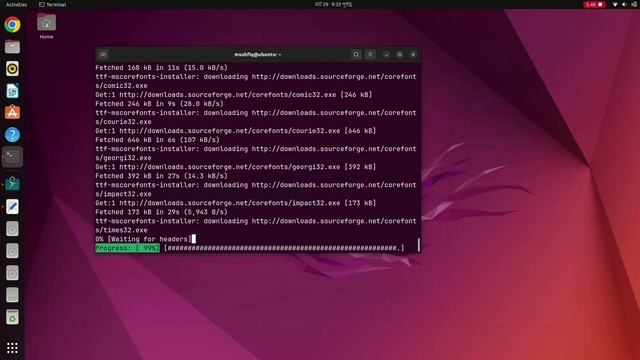This screenshot has height=360, width=640.
Task: Click 'Fetched 173 kB in 29s' line
Action: click(162, 212)
